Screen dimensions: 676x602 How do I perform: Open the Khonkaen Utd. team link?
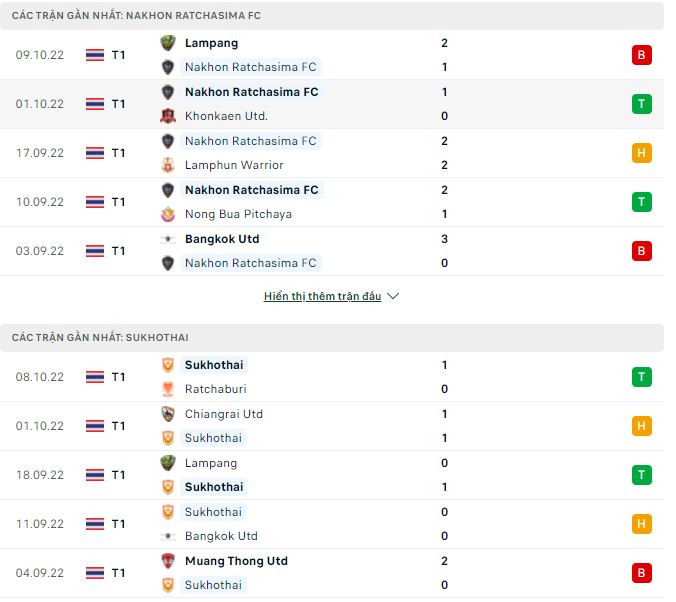coord(226,116)
